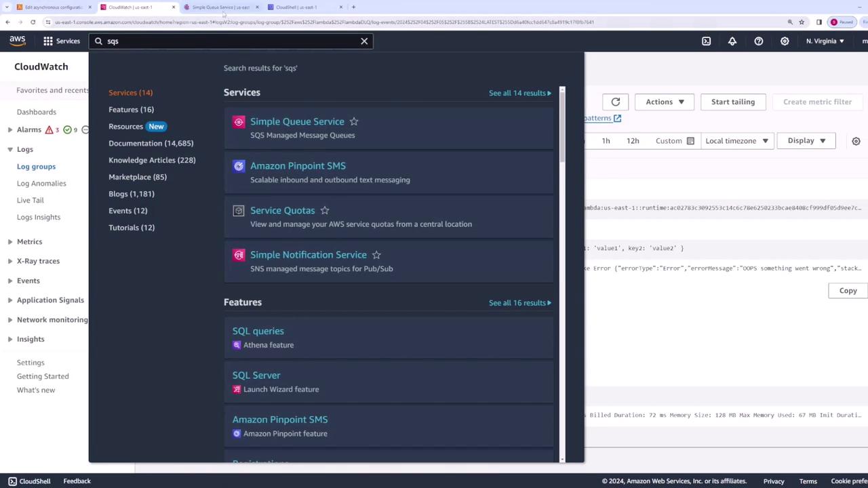Click the green OK alarms check icon

click(68, 129)
